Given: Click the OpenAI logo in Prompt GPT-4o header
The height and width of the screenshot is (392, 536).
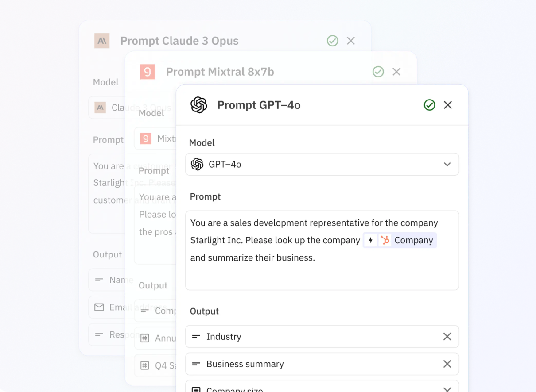Looking at the screenshot, I should (x=199, y=105).
